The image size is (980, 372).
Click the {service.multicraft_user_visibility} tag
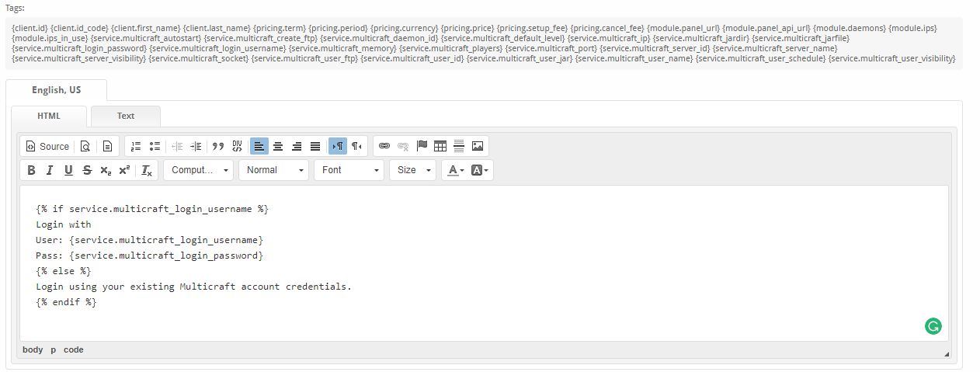pyautogui.click(x=892, y=58)
